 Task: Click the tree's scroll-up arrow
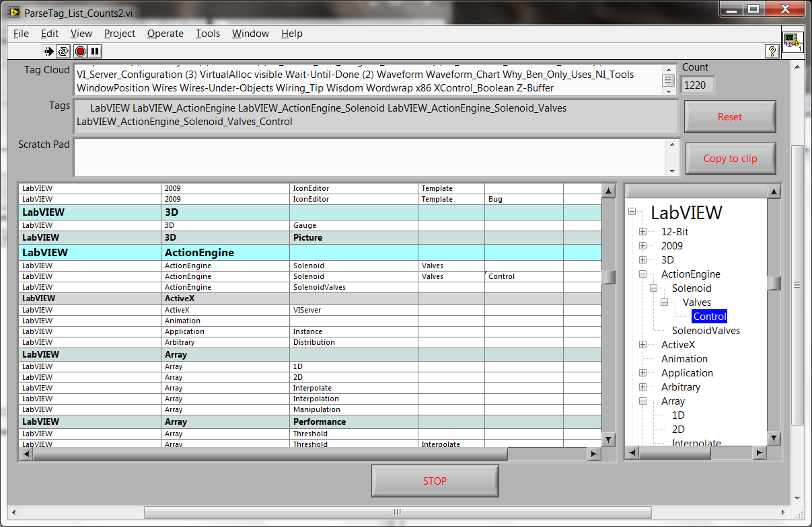(x=774, y=192)
